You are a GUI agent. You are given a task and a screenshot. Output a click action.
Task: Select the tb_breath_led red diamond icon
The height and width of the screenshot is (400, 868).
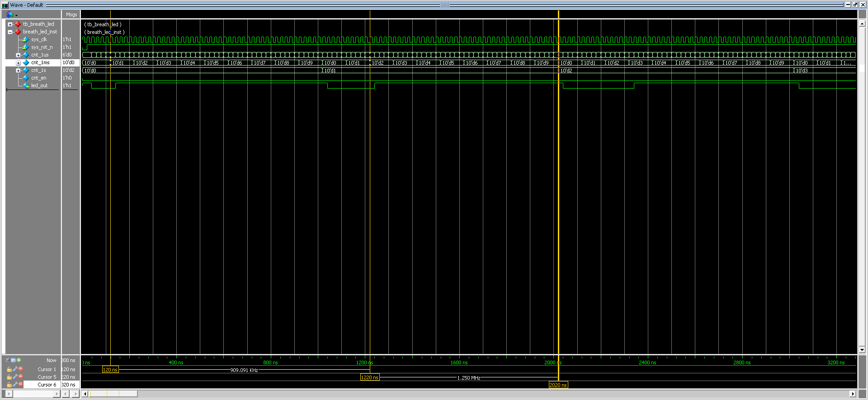(18, 24)
